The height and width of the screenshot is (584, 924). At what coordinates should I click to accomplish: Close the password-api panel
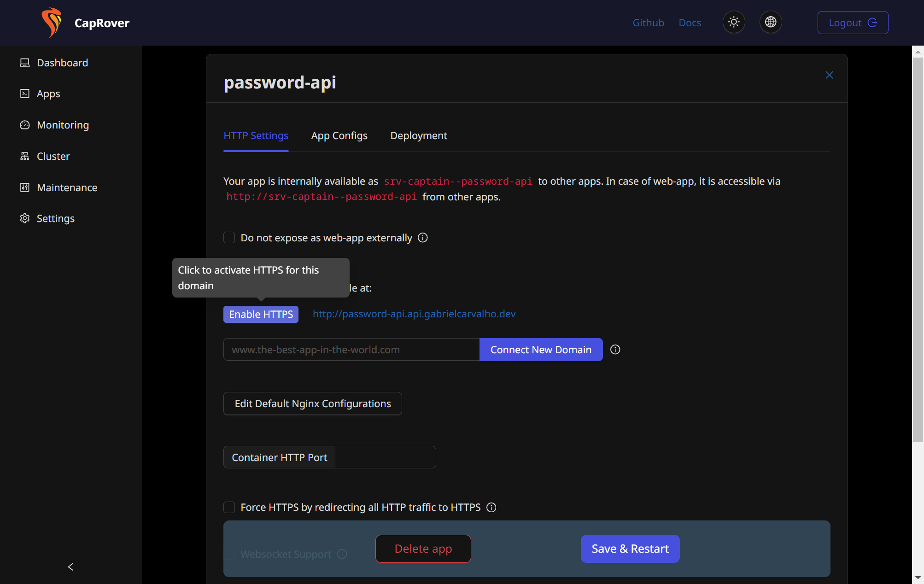(x=829, y=75)
